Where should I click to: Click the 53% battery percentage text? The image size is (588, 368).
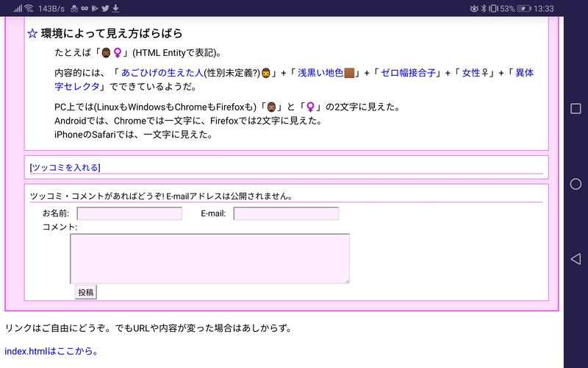(x=507, y=8)
